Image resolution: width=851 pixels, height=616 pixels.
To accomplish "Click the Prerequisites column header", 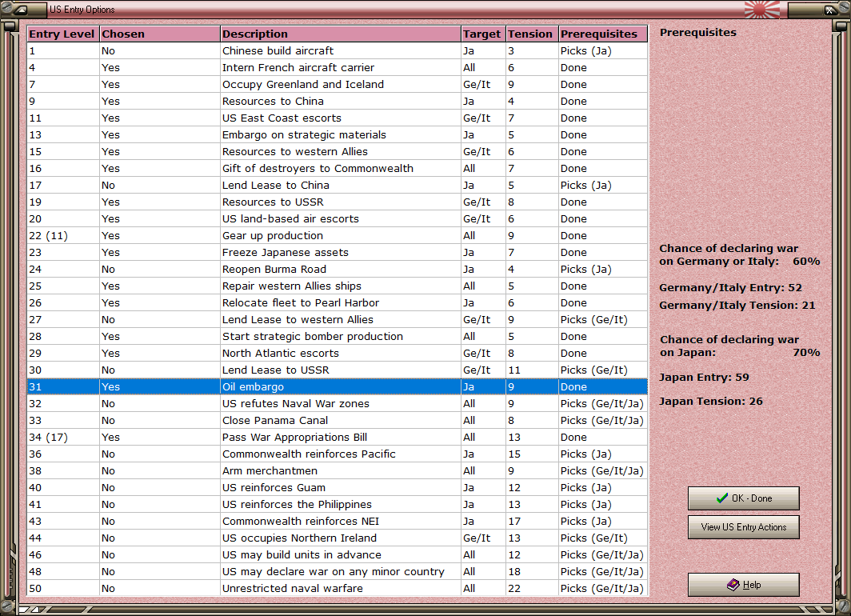I will tap(603, 34).
